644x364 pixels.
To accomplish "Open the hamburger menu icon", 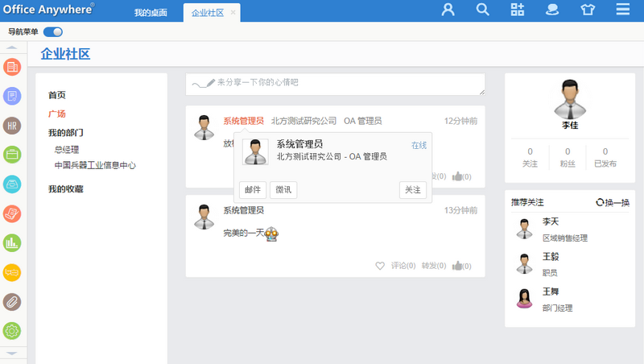I will pyautogui.click(x=622, y=10).
